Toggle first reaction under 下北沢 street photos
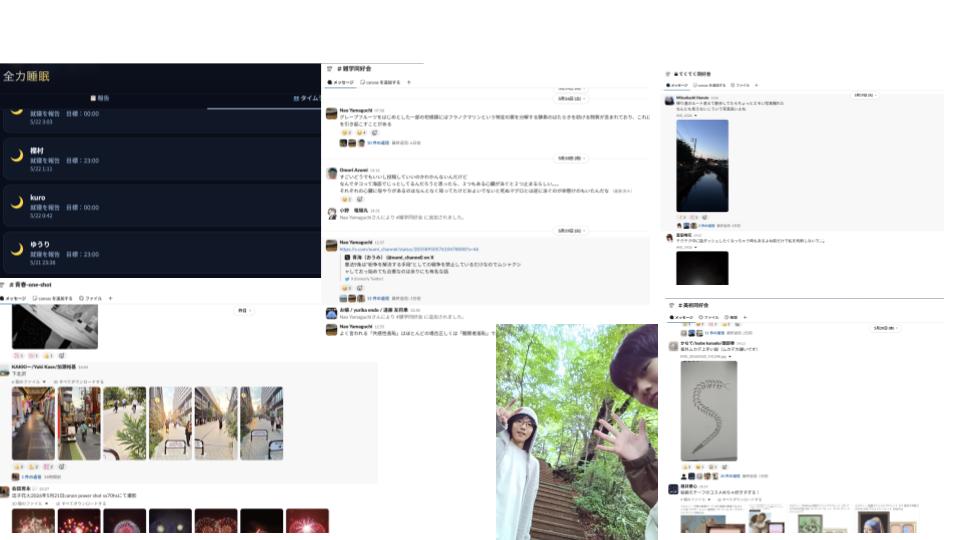This screenshot has height=540, width=960. tap(18, 467)
